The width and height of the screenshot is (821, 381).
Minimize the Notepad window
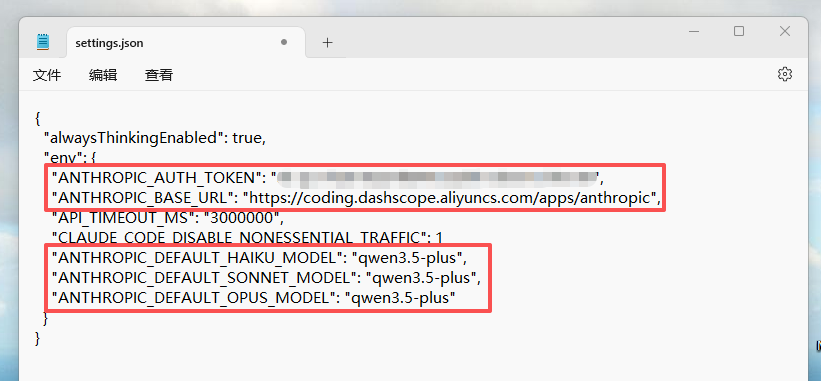click(694, 31)
